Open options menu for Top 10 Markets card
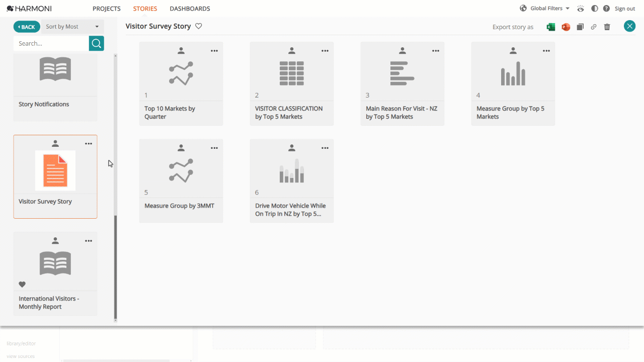Viewport: 644px width, 362px height. point(214,51)
